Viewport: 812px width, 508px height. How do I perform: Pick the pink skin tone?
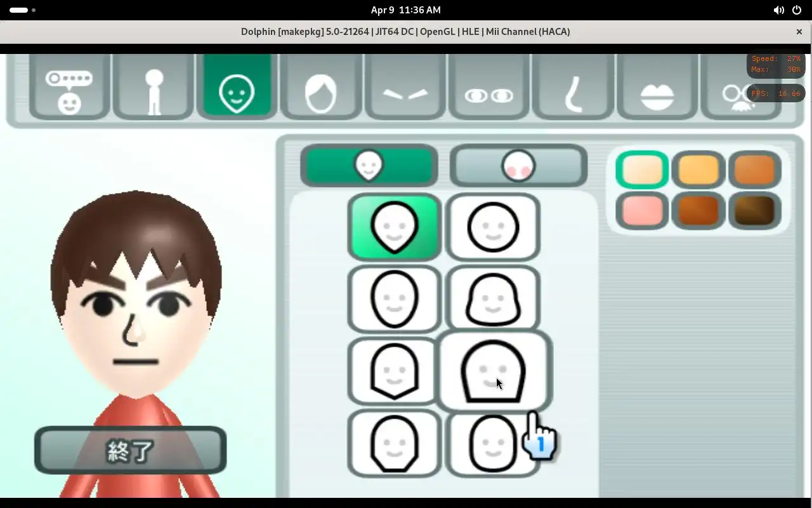(x=642, y=210)
